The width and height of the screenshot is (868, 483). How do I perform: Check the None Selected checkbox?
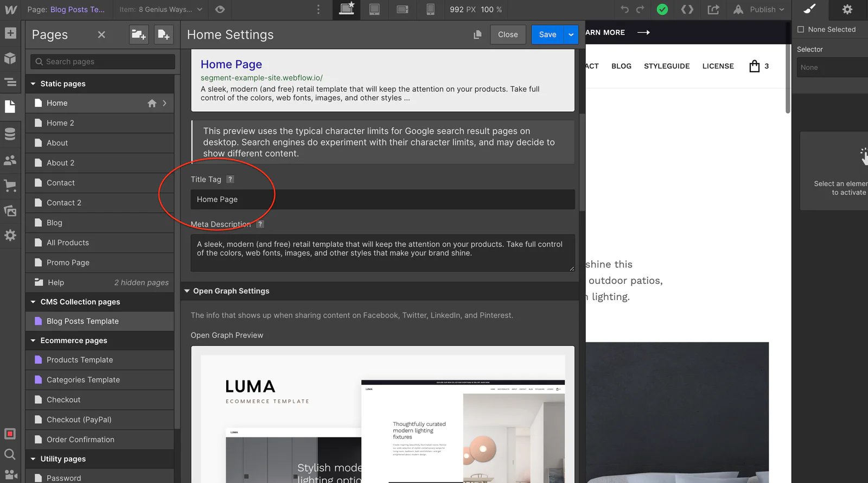[801, 29]
